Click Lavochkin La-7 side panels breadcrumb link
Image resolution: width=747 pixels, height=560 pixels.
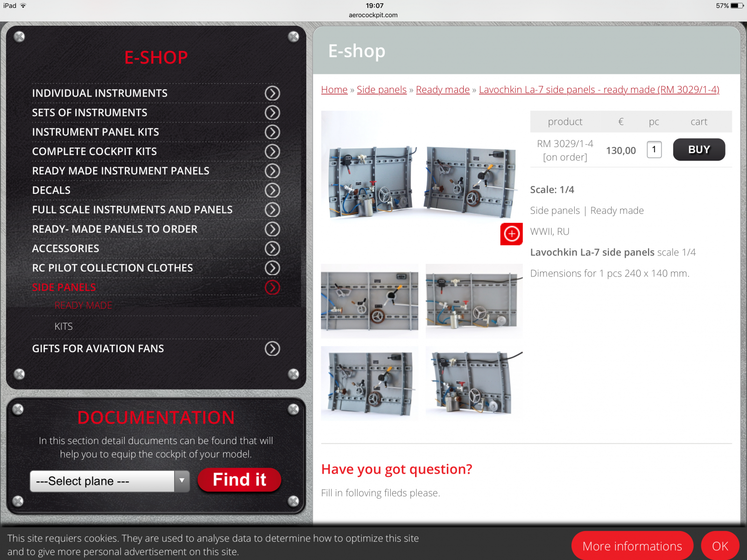[x=599, y=90]
